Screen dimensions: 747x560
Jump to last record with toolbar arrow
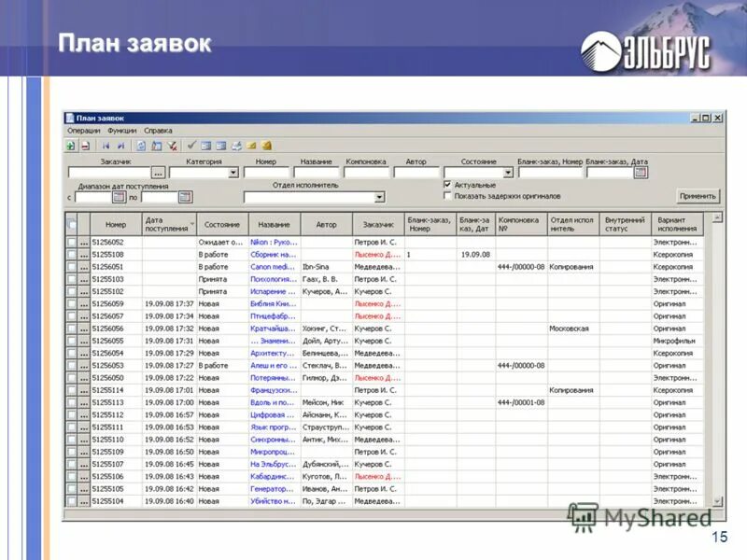(121, 146)
